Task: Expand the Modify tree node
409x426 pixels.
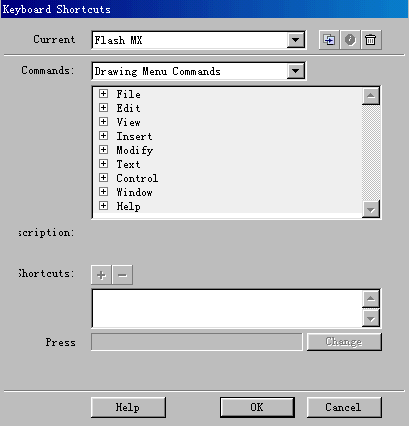Action: click(x=103, y=150)
